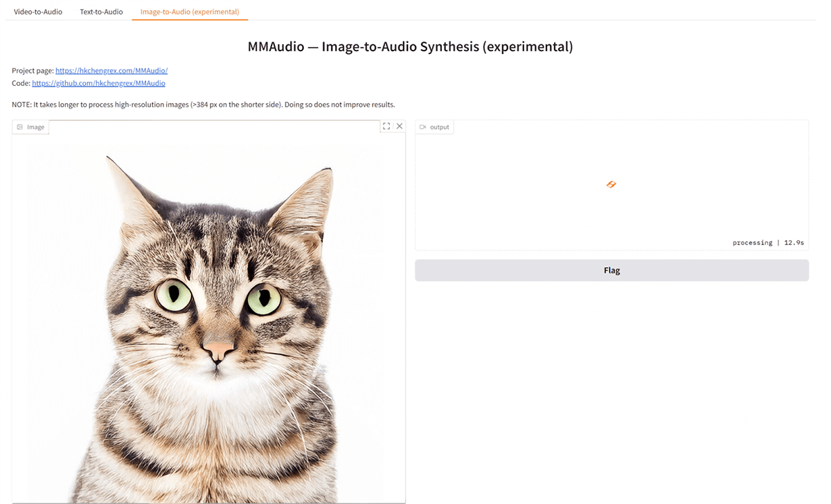Click the processing time status text

pos(768,243)
